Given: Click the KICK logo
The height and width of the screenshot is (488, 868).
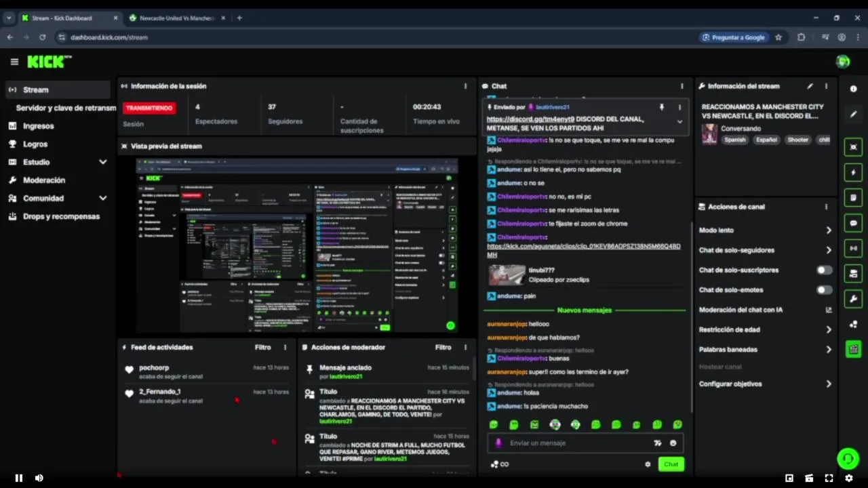Looking at the screenshot, I should [x=49, y=62].
